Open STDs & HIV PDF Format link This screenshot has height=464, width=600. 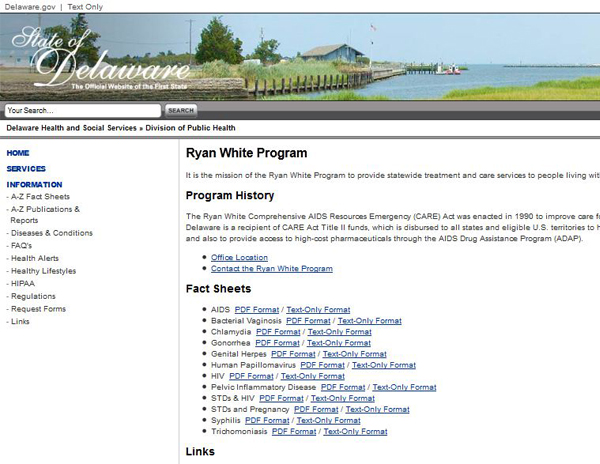[281, 398]
